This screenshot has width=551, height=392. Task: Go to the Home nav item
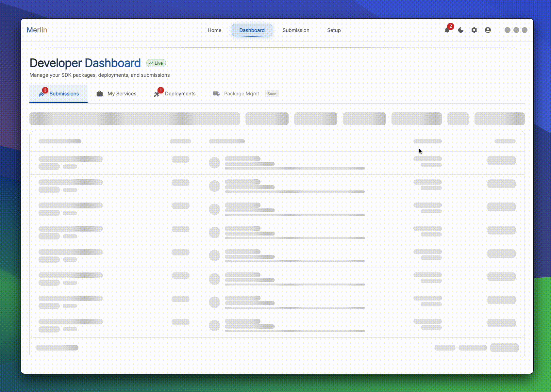[214, 30]
